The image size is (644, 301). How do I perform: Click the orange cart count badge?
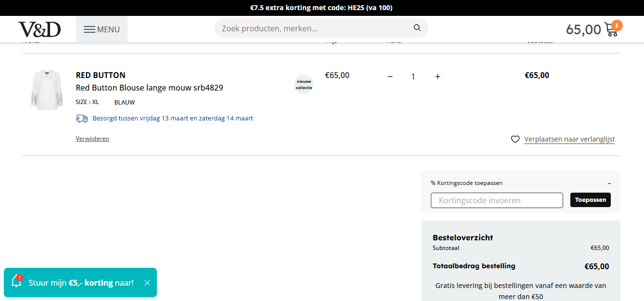coord(617,25)
